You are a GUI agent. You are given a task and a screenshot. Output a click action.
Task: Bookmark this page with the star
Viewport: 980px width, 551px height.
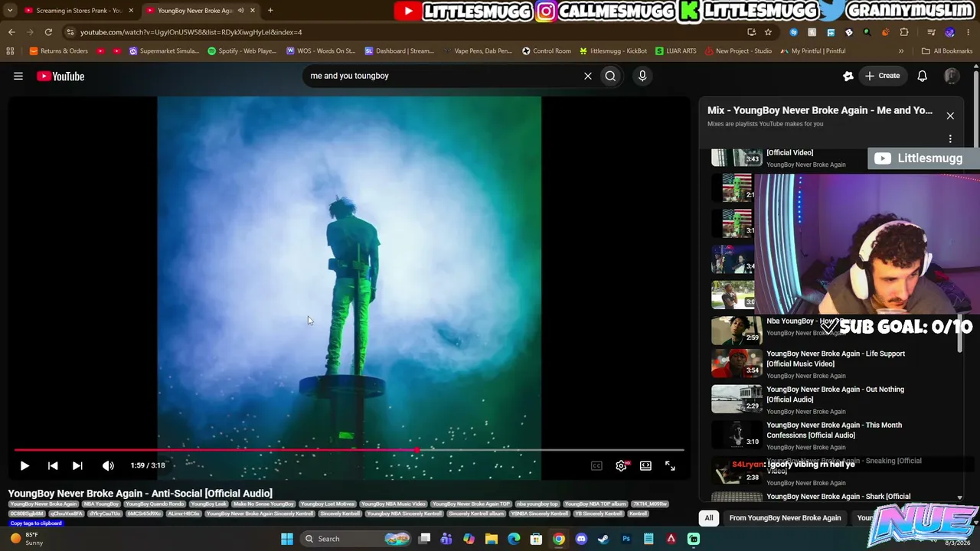coord(768,32)
